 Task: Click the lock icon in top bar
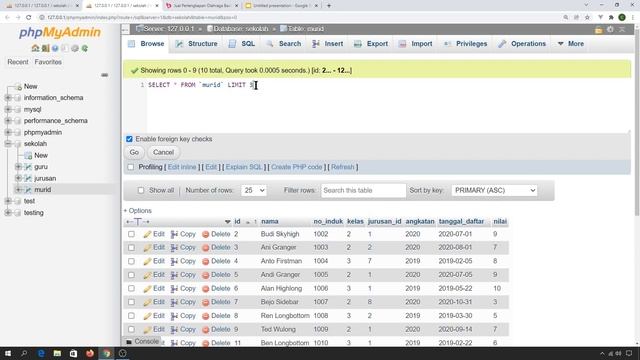(598, 29)
